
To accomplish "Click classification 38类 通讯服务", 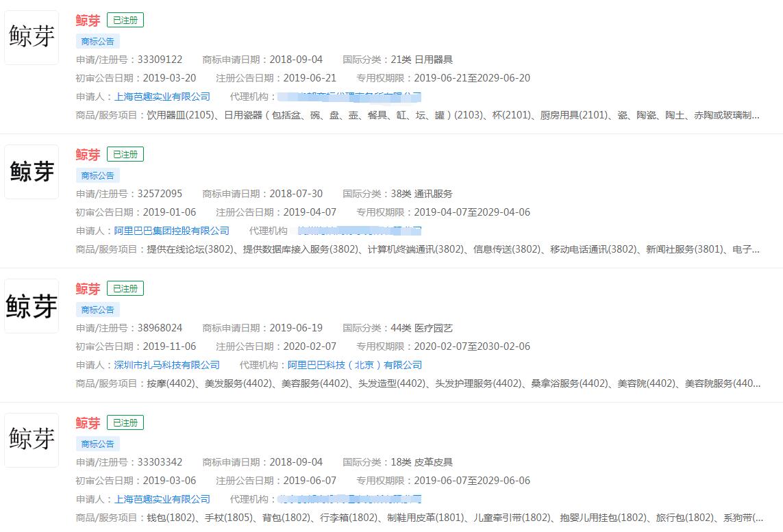I will (421, 194).
